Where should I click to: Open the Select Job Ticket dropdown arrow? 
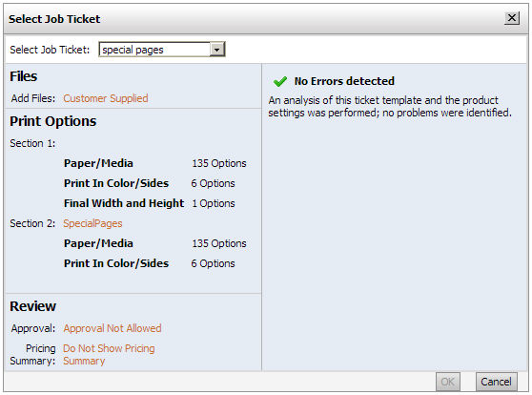click(x=216, y=50)
